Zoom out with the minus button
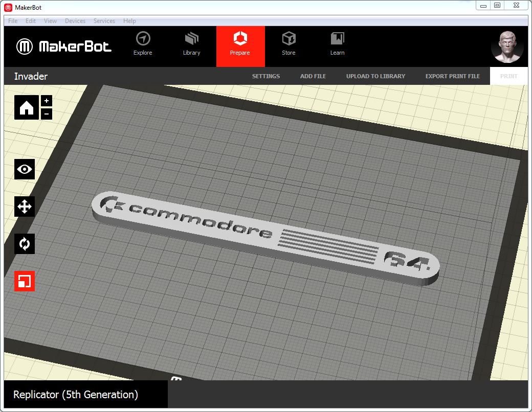 click(47, 114)
